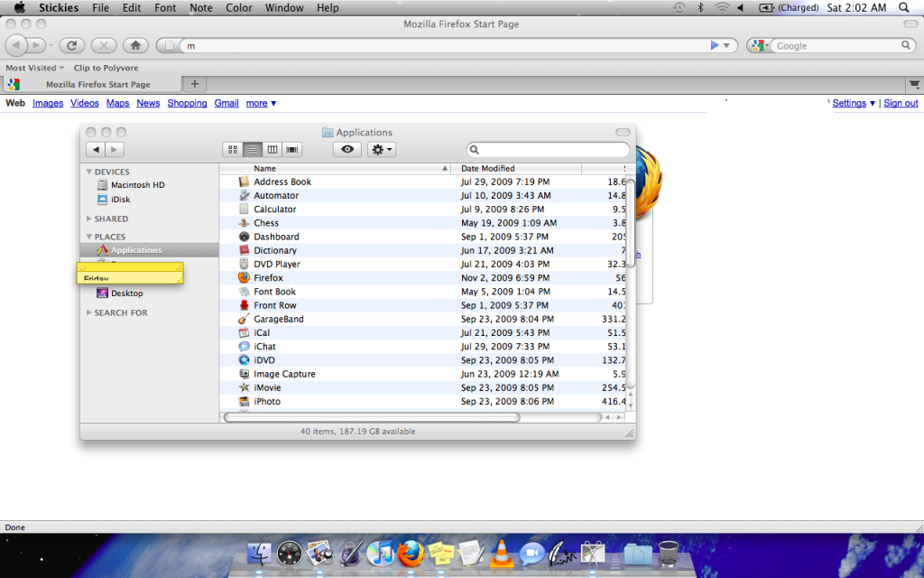Screen dimensions: 924x578
Task: Toggle the Finder toolbar pill button
Action: pyautogui.click(x=623, y=132)
